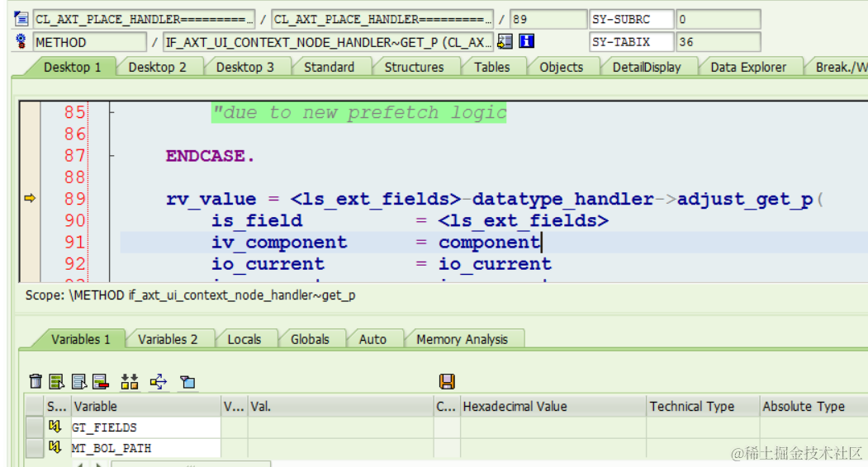Click the first CL_AXT_PLACE_HANDLER program field
Image resolution: width=868 pixels, height=467 pixels.
pyautogui.click(x=144, y=19)
